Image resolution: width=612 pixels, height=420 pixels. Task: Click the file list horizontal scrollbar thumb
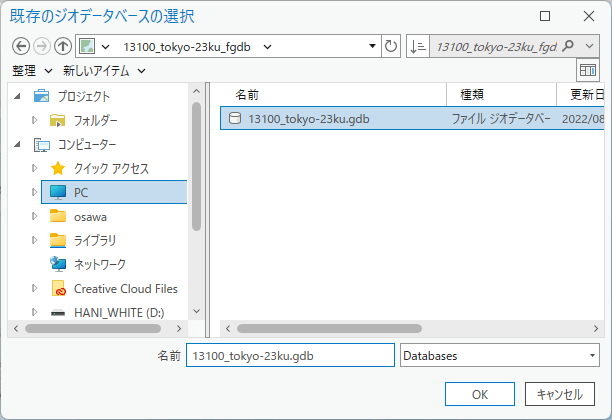[329, 328]
